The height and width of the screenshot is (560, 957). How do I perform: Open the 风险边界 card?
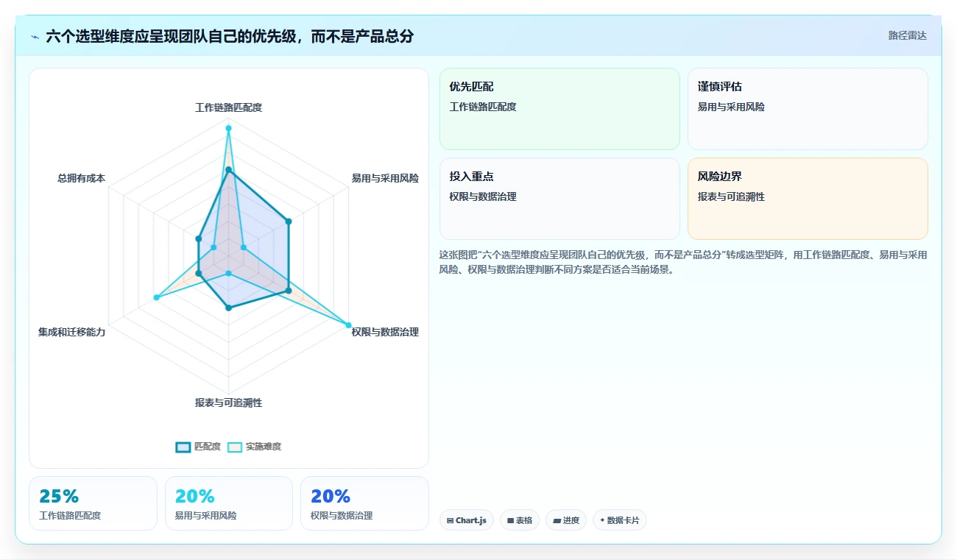pos(808,199)
